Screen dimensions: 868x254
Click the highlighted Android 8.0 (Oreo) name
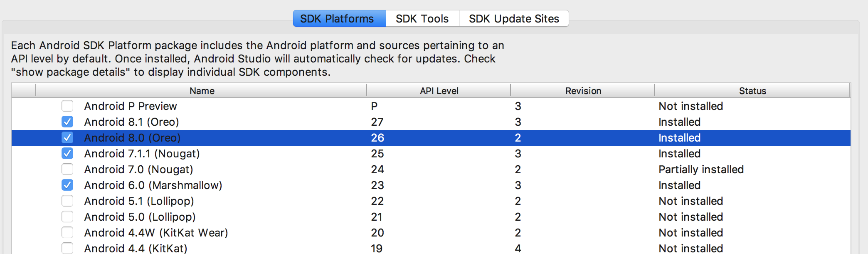132,138
